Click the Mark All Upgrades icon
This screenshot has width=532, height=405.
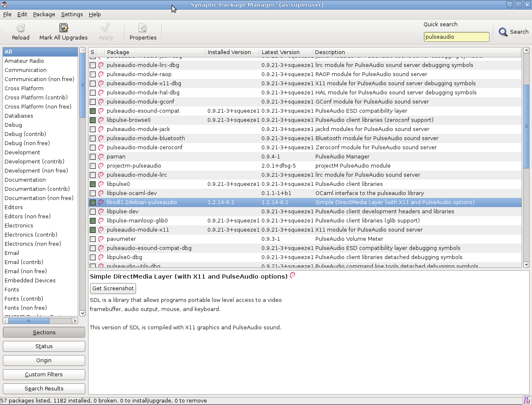64,28
